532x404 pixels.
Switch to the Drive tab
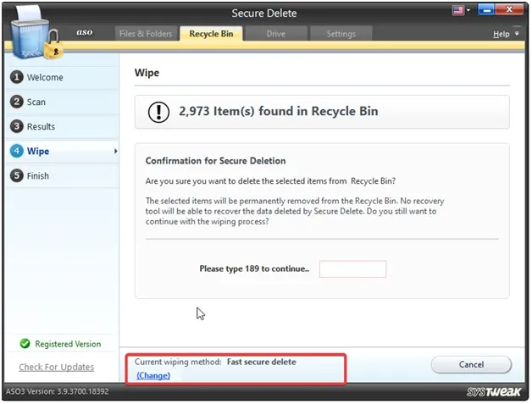click(276, 34)
